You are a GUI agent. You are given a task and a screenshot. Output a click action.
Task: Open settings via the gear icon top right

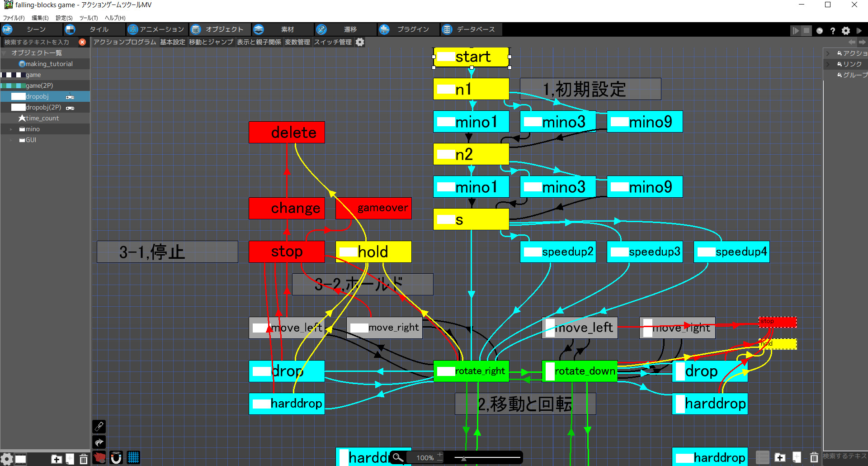tap(846, 30)
